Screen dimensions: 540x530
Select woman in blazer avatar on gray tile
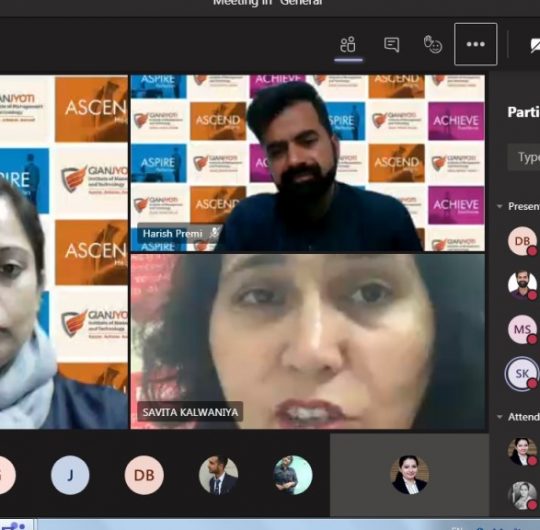[x=409, y=475]
